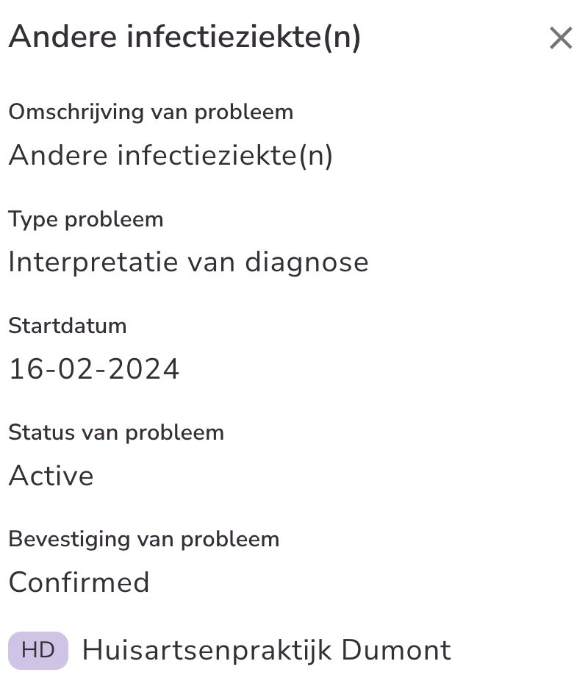Close the Andere infectieziekte(n) panel
This screenshot has height=700, width=588.
coord(561,38)
